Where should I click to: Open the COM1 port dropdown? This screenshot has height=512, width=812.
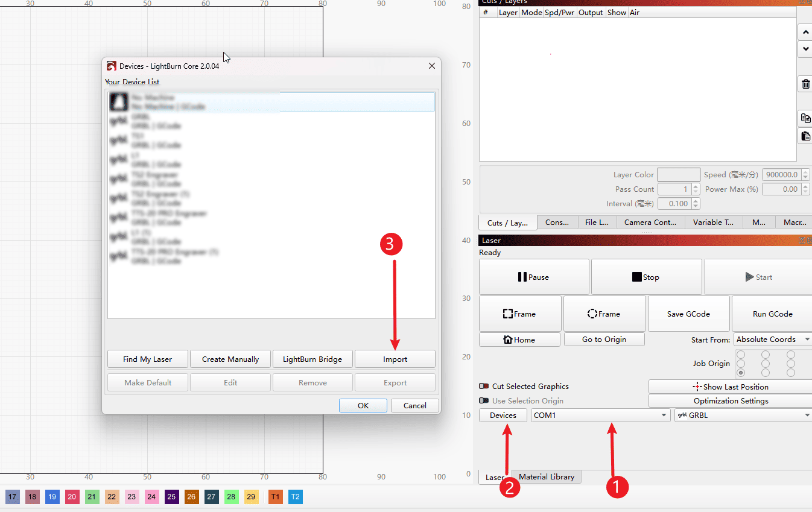click(x=600, y=415)
